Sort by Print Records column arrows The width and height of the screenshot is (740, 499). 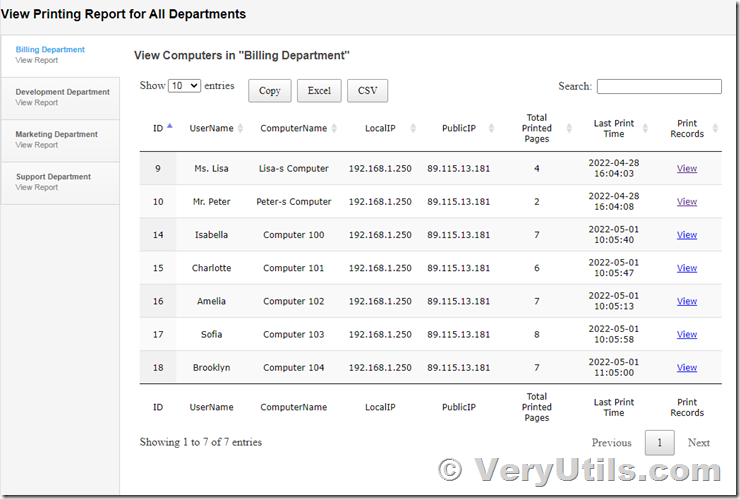(715, 128)
